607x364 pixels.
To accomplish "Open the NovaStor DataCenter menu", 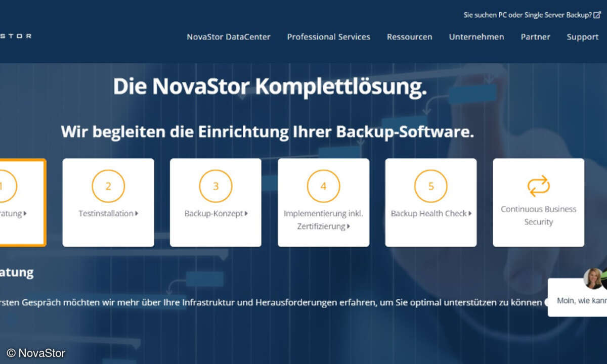I will 229,37.
